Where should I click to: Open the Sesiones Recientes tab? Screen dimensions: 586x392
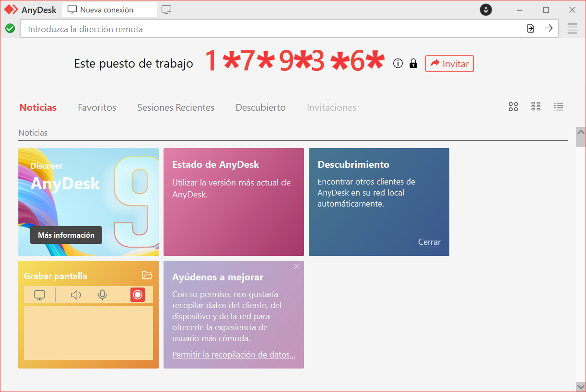[176, 108]
